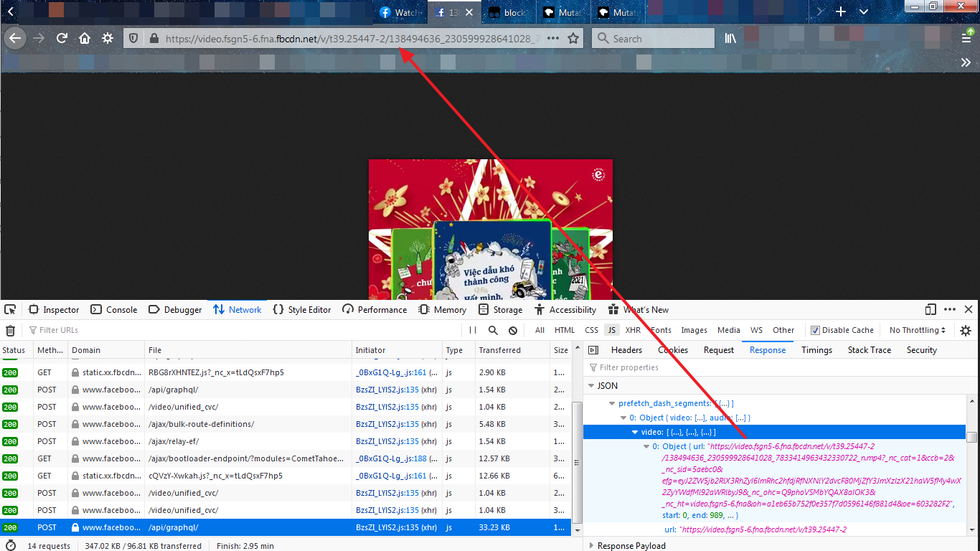980x551 pixels.
Task: Open the Console tab
Action: point(114,310)
